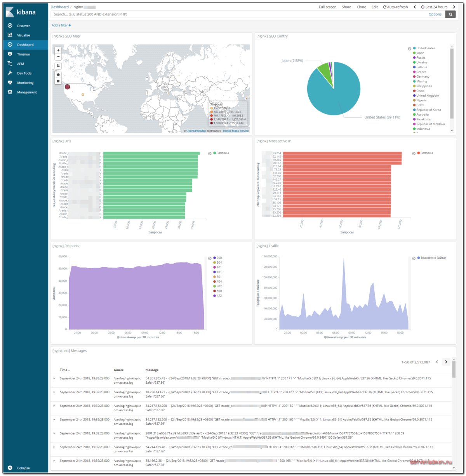Toggle Запросы series in the Urls chart legend
Viewport: 466px width, 476px height.
coord(223,153)
